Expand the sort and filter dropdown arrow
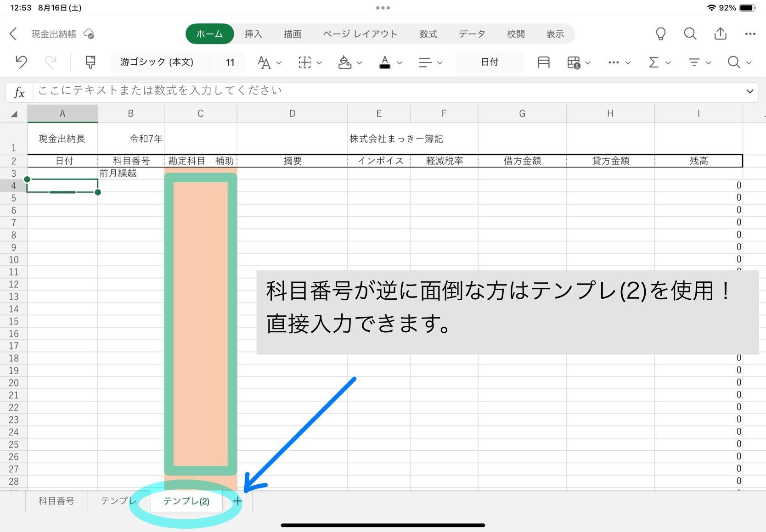This screenshot has width=766, height=532. coord(708,63)
